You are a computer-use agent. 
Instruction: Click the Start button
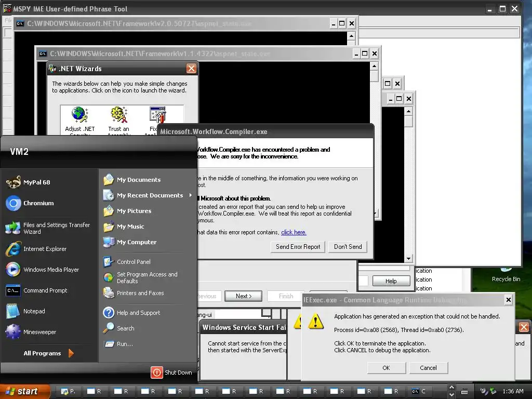(x=24, y=392)
